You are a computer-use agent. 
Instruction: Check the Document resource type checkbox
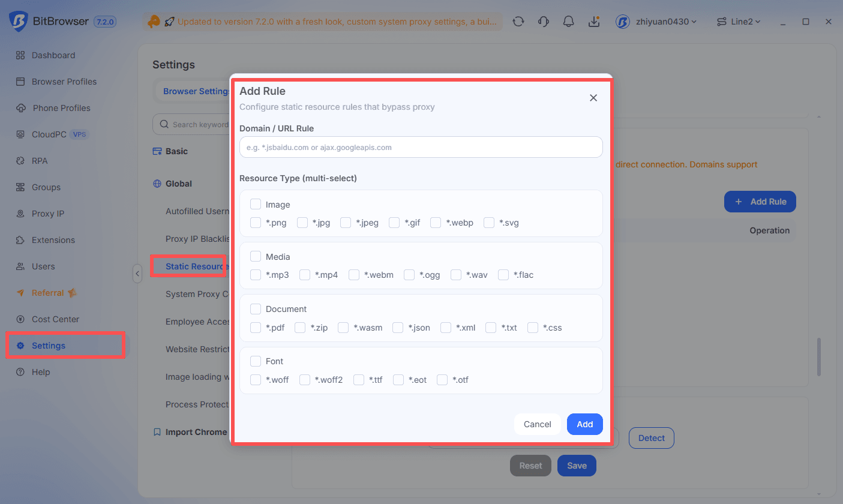256,309
